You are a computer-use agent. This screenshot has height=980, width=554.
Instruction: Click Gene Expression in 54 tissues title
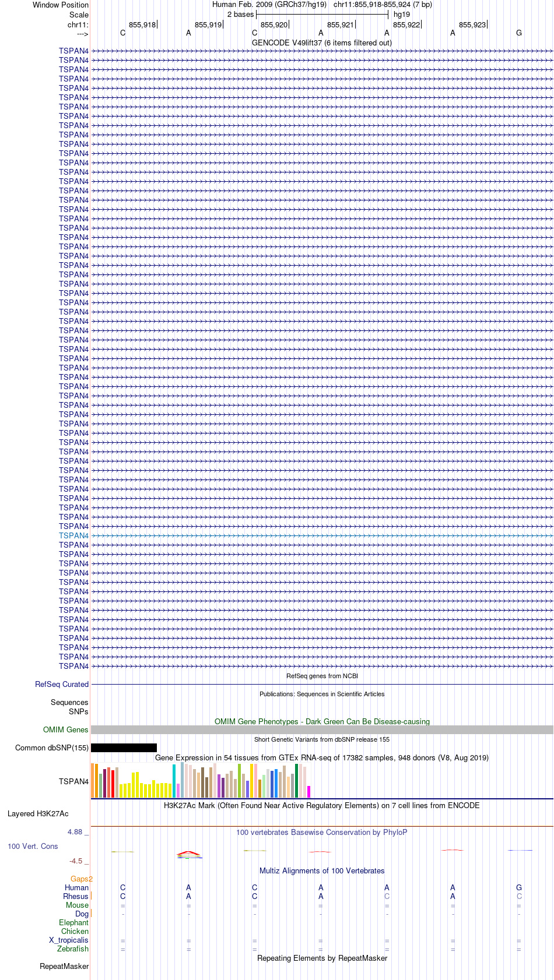pos(322,757)
